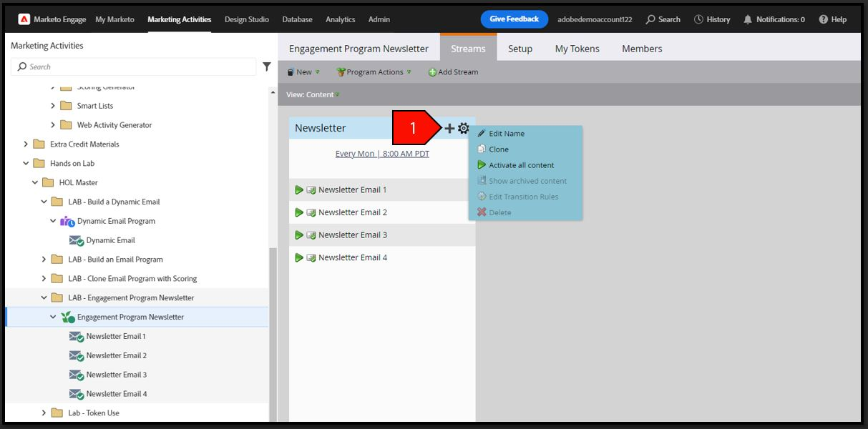This screenshot has width=868, height=429.
Task: Click the Marketing Activities search field
Action: [x=134, y=66]
